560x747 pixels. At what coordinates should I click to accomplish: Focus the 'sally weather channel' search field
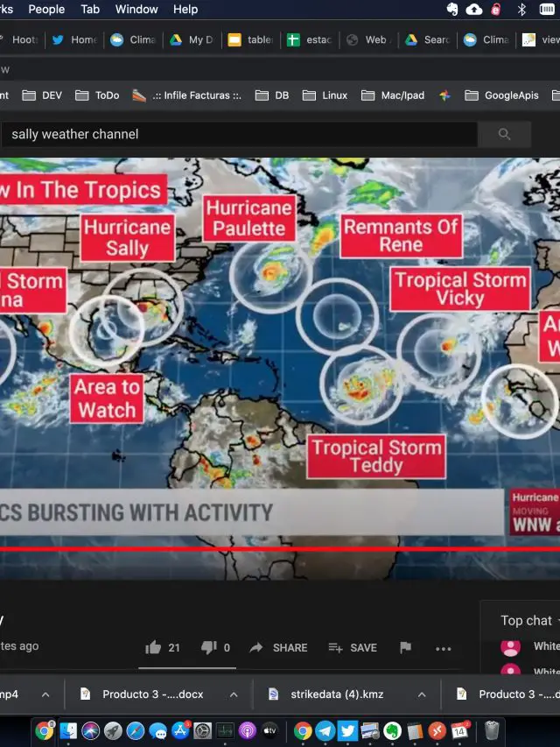[x=239, y=134]
